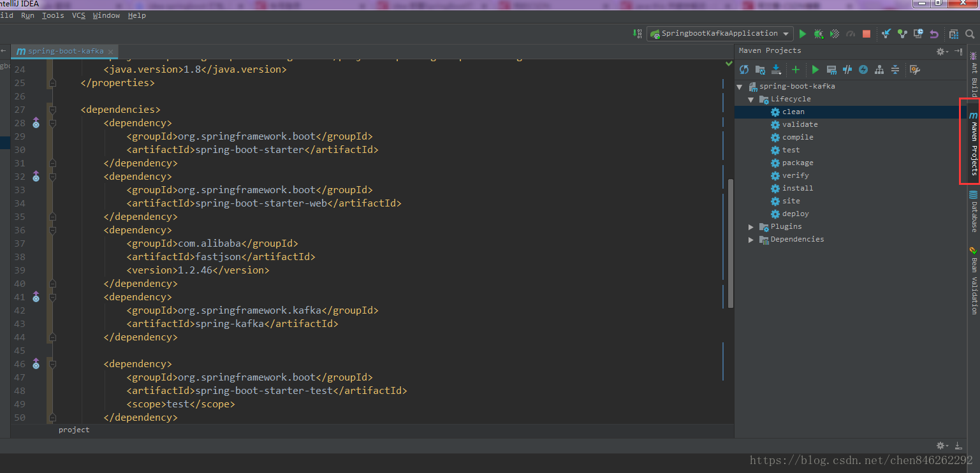This screenshot has width=980, height=473.
Task: Run the selected Maven build
Action: [x=815, y=69]
